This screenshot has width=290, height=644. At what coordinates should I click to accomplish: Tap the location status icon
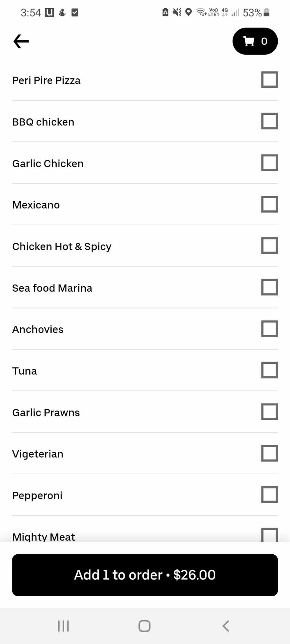point(188,12)
